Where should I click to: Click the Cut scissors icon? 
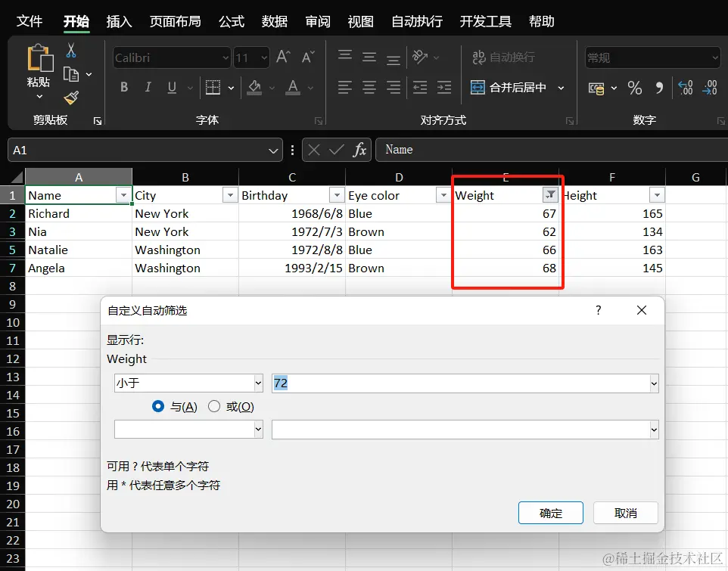71,51
